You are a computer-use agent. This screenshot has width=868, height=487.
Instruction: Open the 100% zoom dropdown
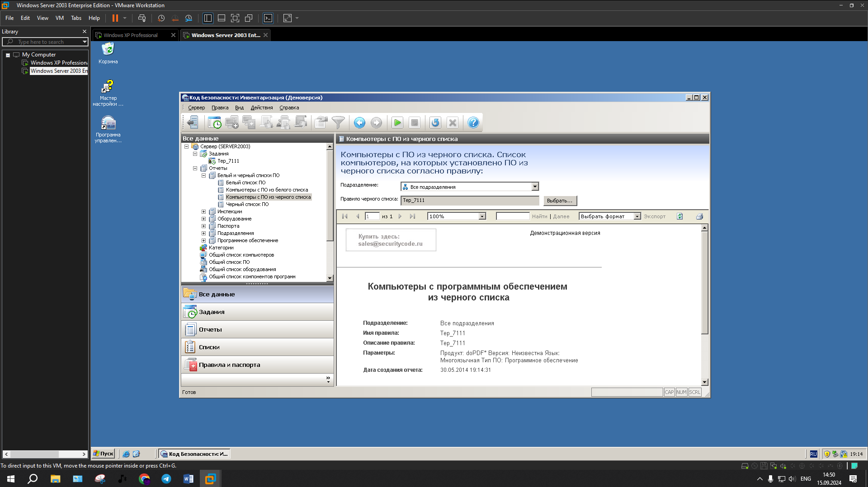coord(482,216)
